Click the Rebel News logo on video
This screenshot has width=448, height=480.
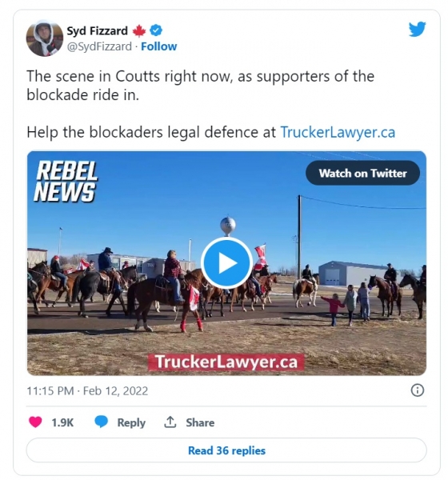click(66, 182)
